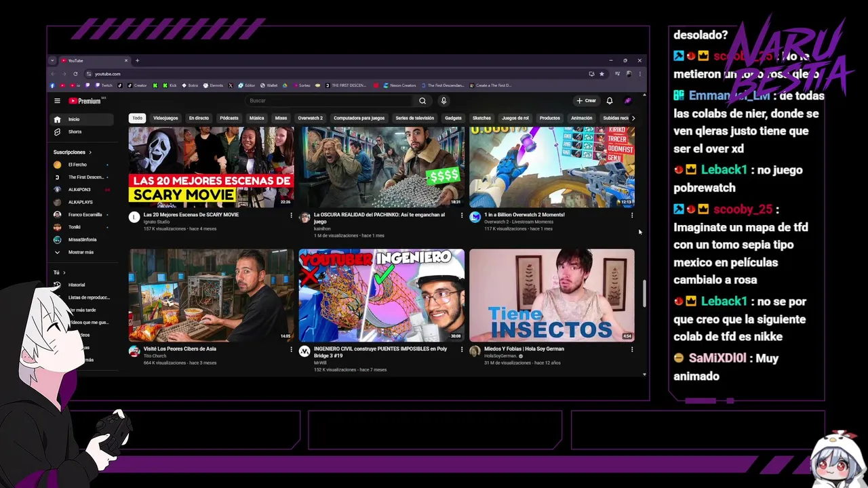Open options for Scary Movie video

tap(292, 216)
